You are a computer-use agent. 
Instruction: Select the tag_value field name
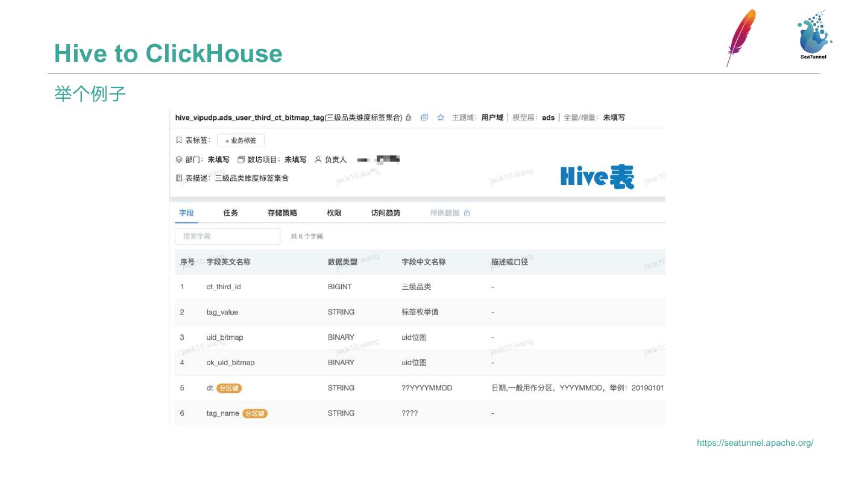(222, 312)
